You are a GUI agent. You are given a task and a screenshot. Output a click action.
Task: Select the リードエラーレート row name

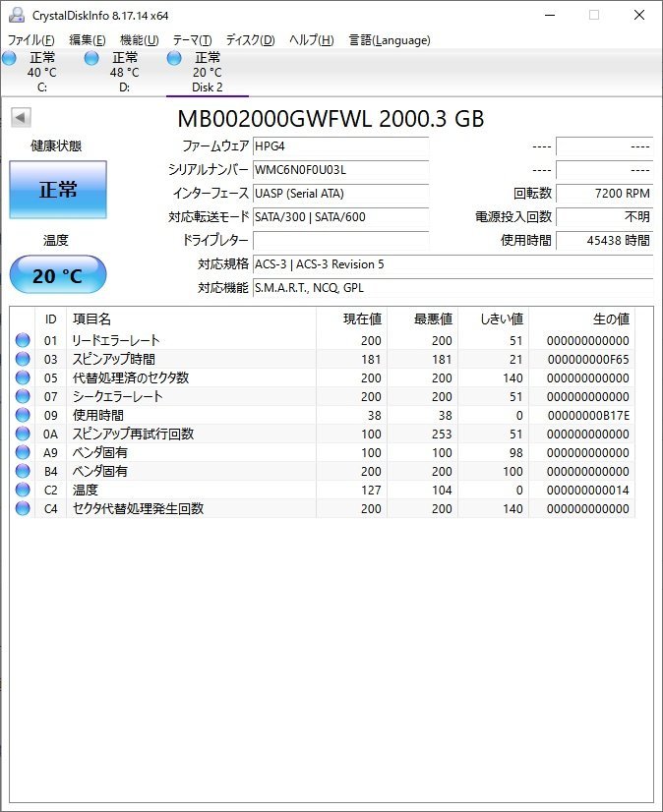(x=116, y=340)
